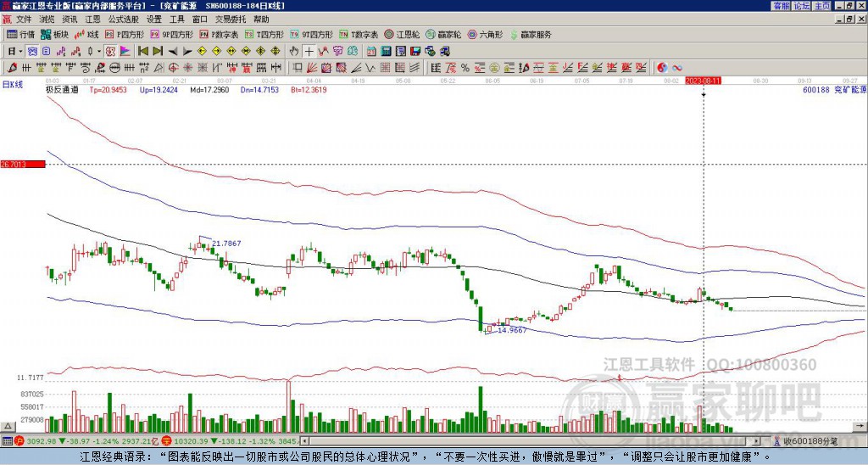Screen dimensions: 868x465
Task: Click the scrollbar left arrow button
Action: pos(303,441)
